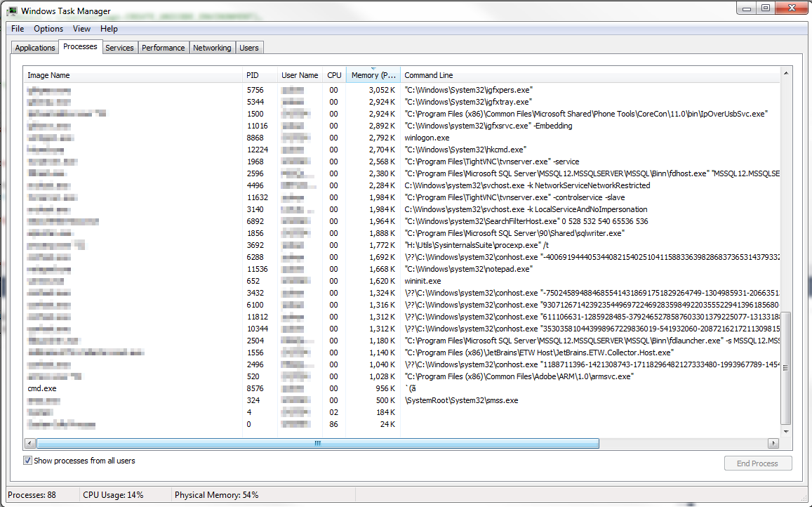Click the Task Manager title bar icon
The width and height of the screenshot is (812, 507).
(x=12, y=11)
